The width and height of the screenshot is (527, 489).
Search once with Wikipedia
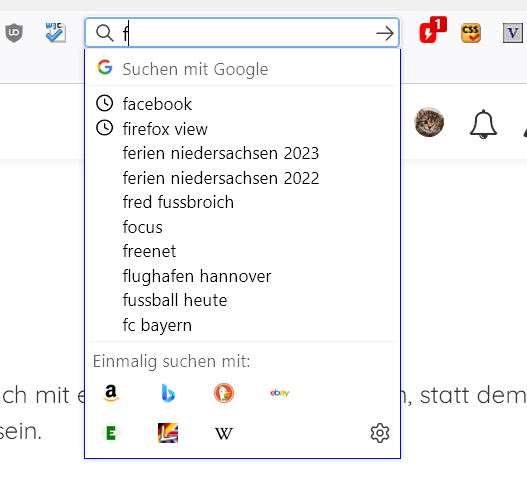(224, 434)
